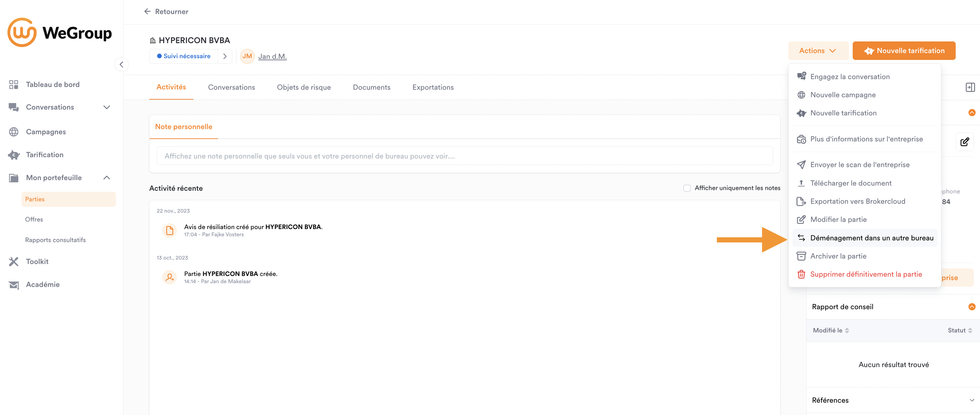Click into the personal note text field
Viewport: 980px width, 415px height.
point(465,156)
